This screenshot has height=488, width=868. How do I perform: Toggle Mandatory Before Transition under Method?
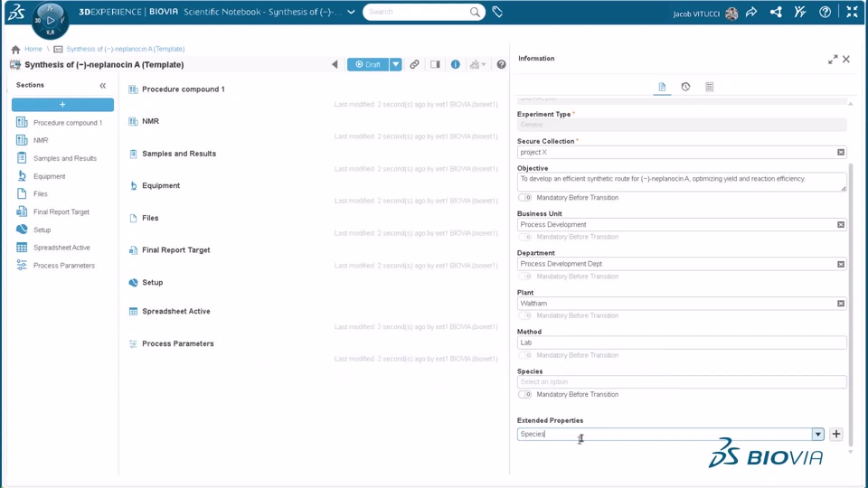pos(524,355)
